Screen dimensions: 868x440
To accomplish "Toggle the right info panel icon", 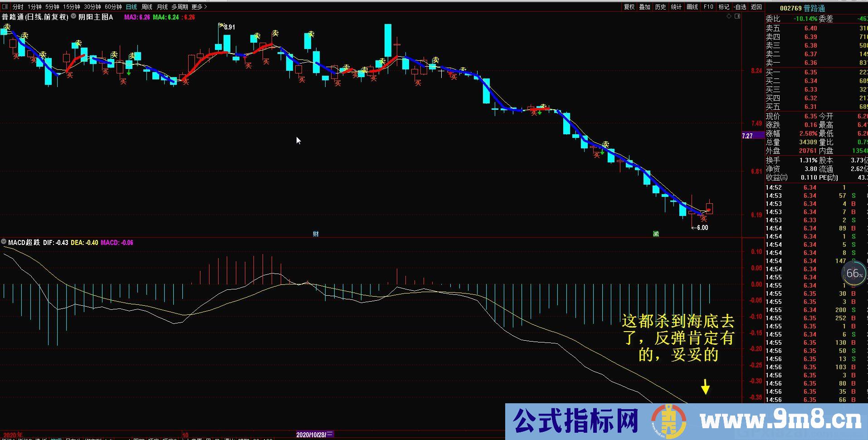I will [x=737, y=16].
